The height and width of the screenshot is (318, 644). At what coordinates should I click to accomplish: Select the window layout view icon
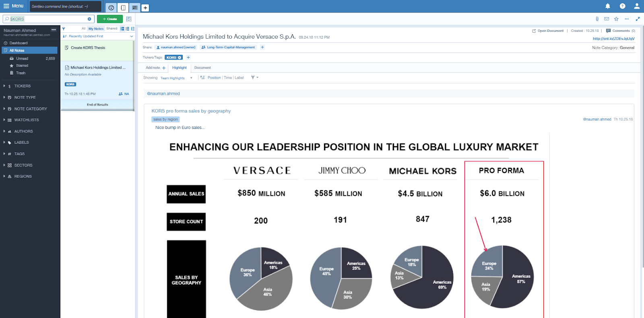tap(135, 8)
